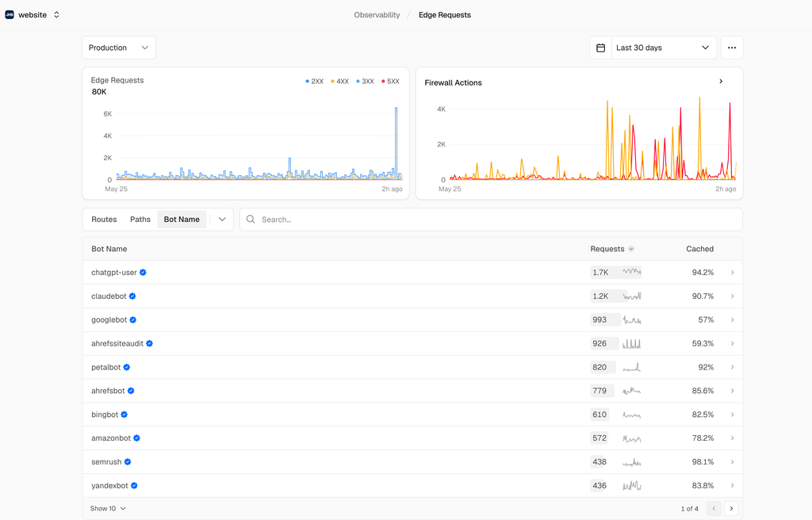Click the googlebot verified badge

pyautogui.click(x=133, y=320)
